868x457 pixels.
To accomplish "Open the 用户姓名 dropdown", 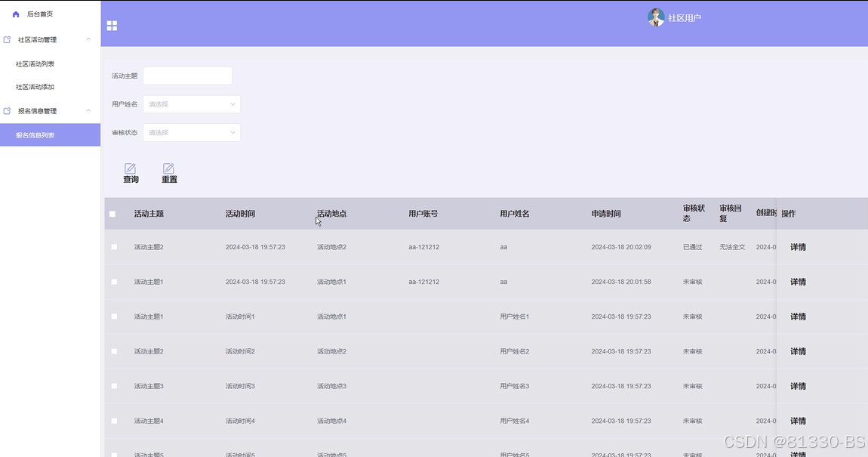I will 192,104.
